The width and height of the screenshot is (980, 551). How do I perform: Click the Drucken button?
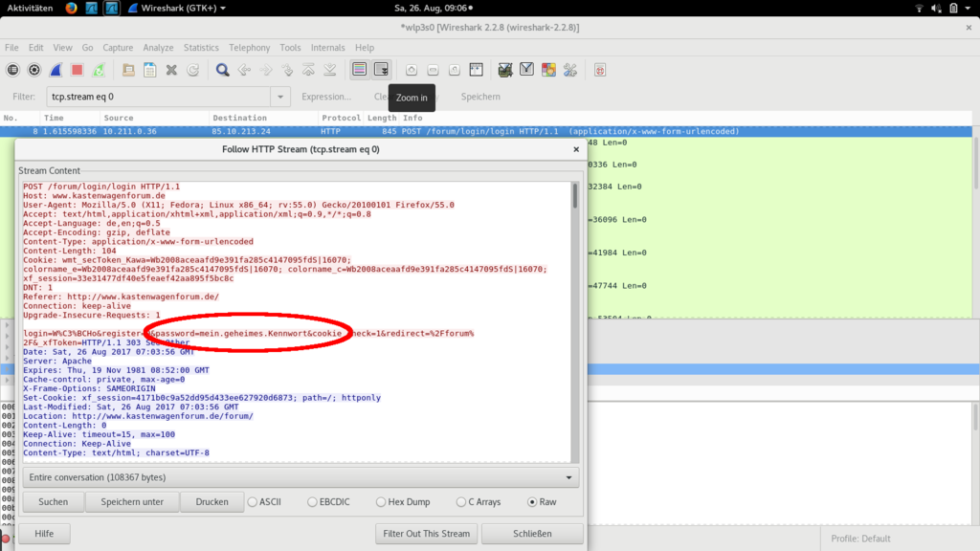pyautogui.click(x=212, y=501)
